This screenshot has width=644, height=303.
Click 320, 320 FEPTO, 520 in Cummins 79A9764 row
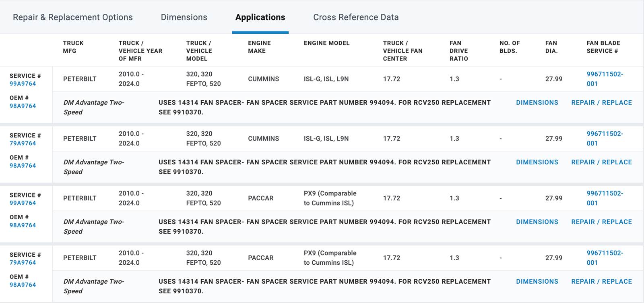coord(203,139)
